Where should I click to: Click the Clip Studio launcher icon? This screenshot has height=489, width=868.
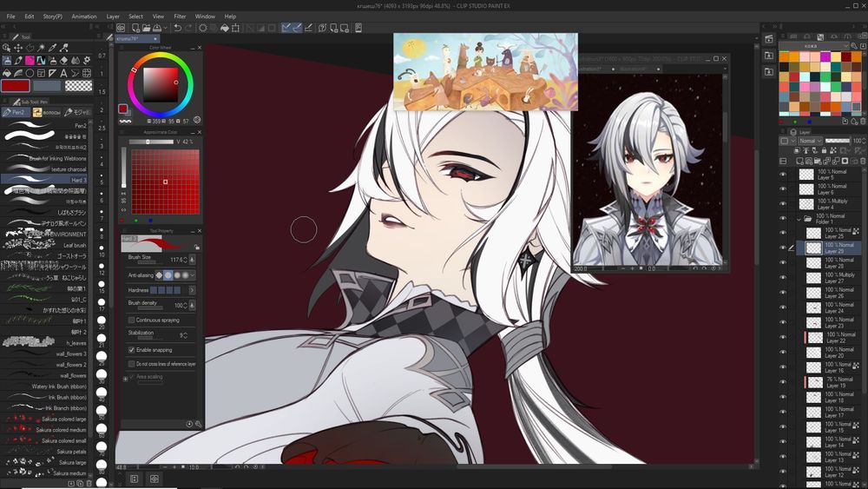121,28
